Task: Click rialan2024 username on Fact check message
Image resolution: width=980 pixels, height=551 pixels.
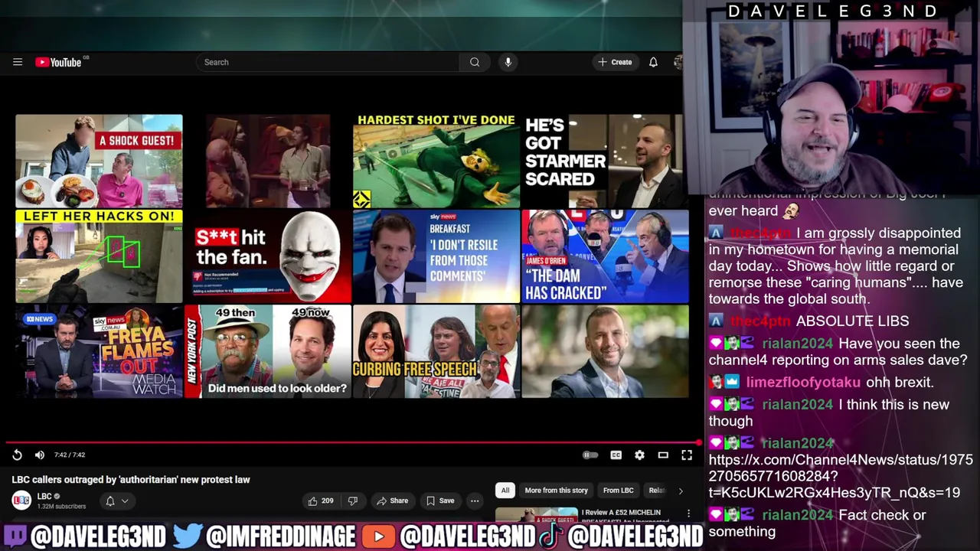Action: point(797,515)
